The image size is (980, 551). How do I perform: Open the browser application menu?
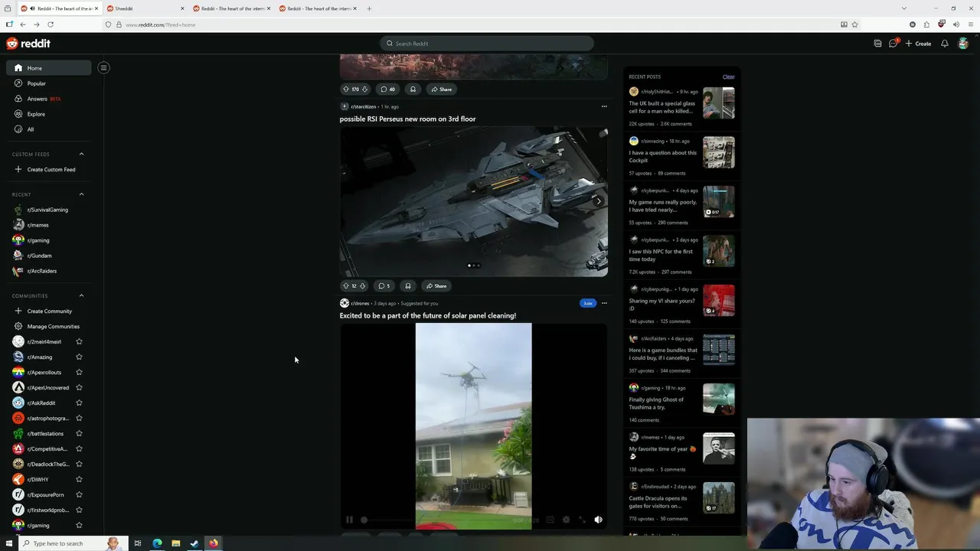click(x=969, y=24)
